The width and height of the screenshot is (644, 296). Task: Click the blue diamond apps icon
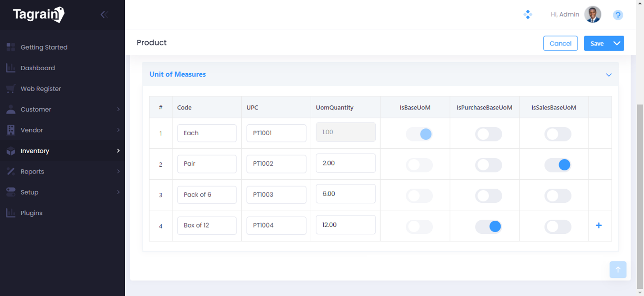coord(528,15)
